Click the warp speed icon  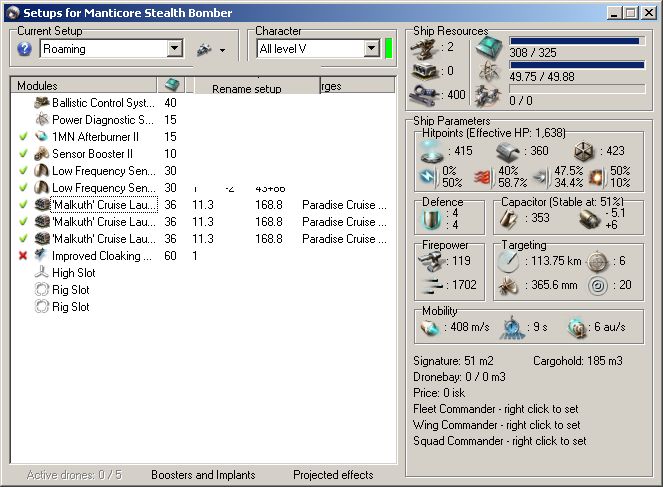click(577, 328)
